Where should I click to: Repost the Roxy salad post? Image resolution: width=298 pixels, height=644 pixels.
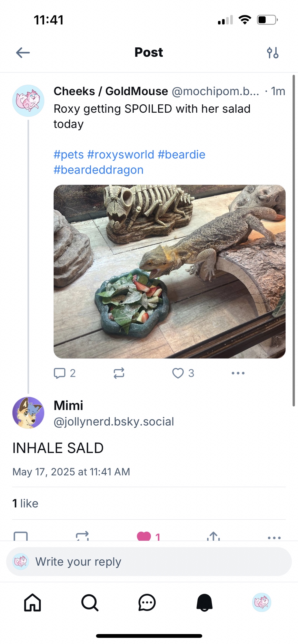(x=119, y=373)
